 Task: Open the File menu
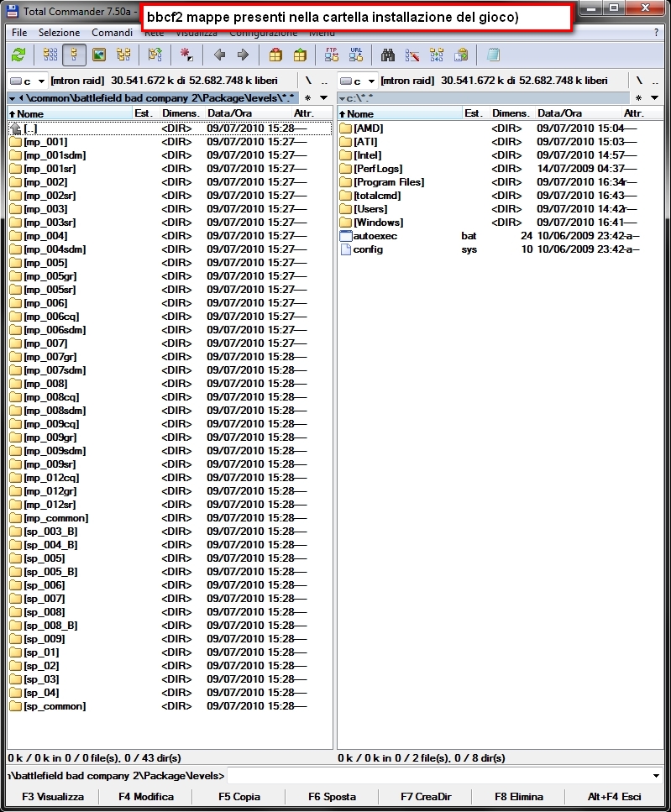(x=19, y=33)
